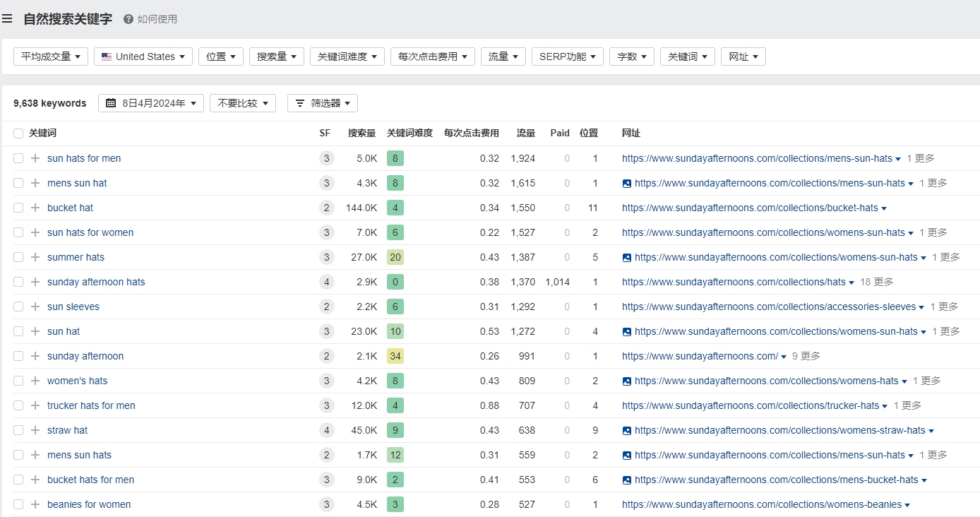
Task: Add 'straw hat' keyword with plus icon
Action: 35,430
